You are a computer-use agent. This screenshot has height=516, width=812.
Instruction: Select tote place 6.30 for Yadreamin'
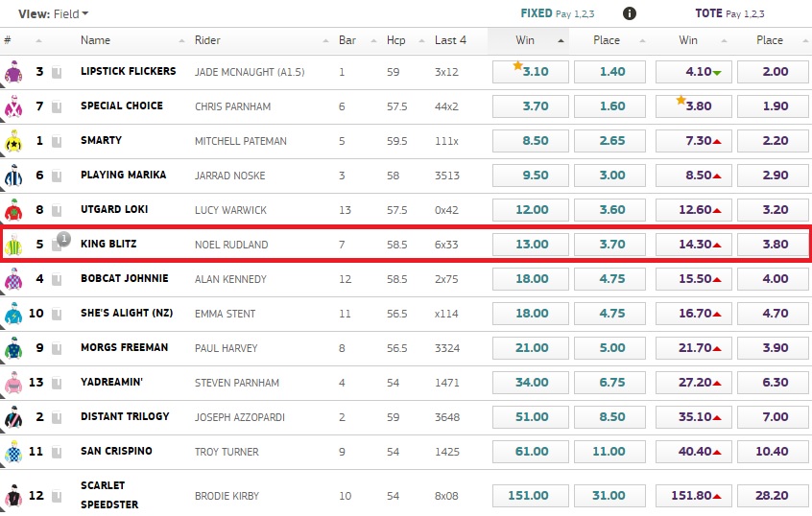775,383
